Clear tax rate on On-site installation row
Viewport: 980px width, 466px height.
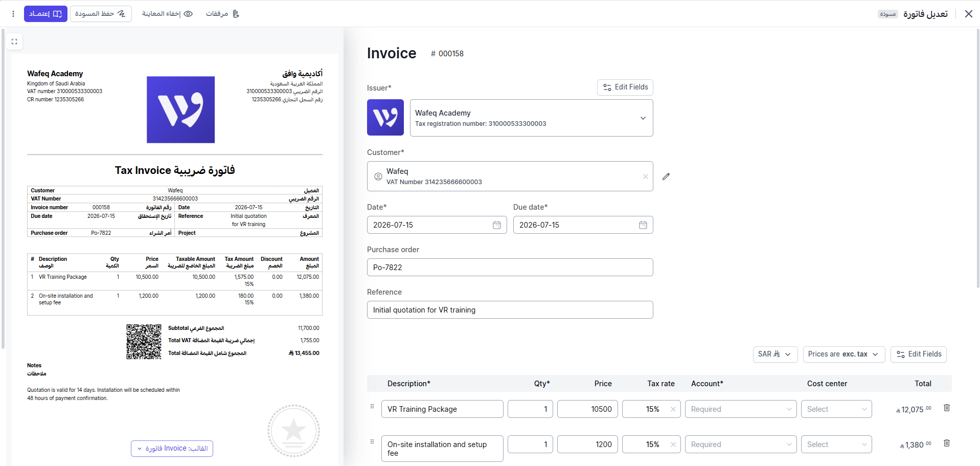click(x=673, y=445)
